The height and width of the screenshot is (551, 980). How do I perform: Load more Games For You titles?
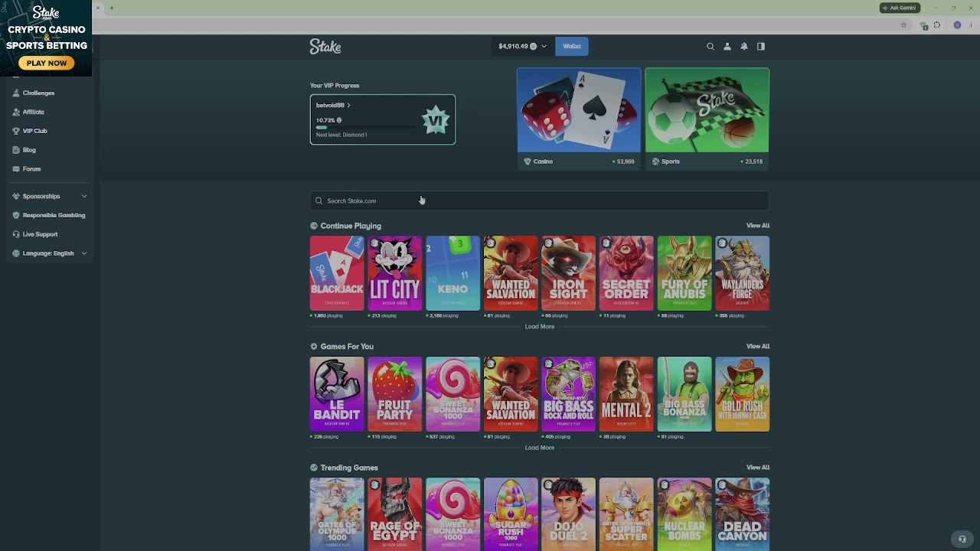tap(540, 448)
